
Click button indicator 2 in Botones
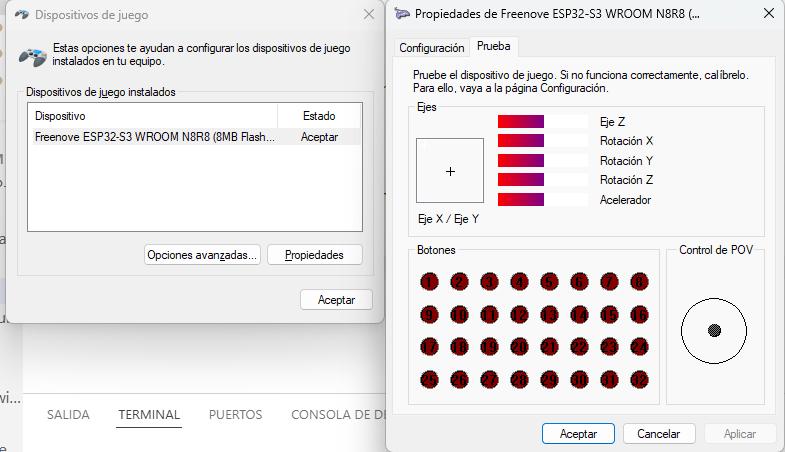pos(459,282)
